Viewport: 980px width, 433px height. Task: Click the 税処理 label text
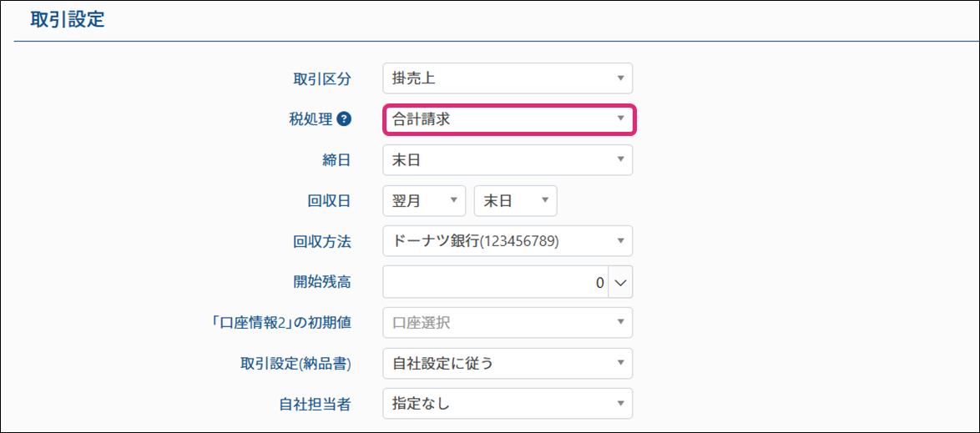pos(310,119)
